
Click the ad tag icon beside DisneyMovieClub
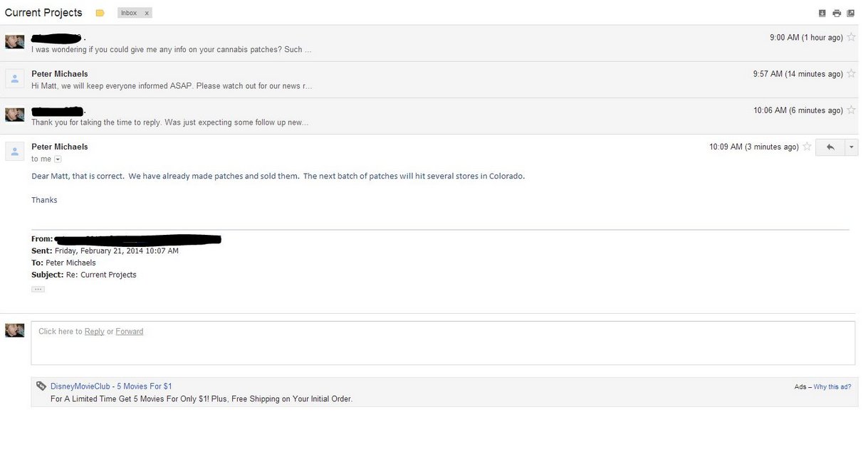tap(41, 386)
